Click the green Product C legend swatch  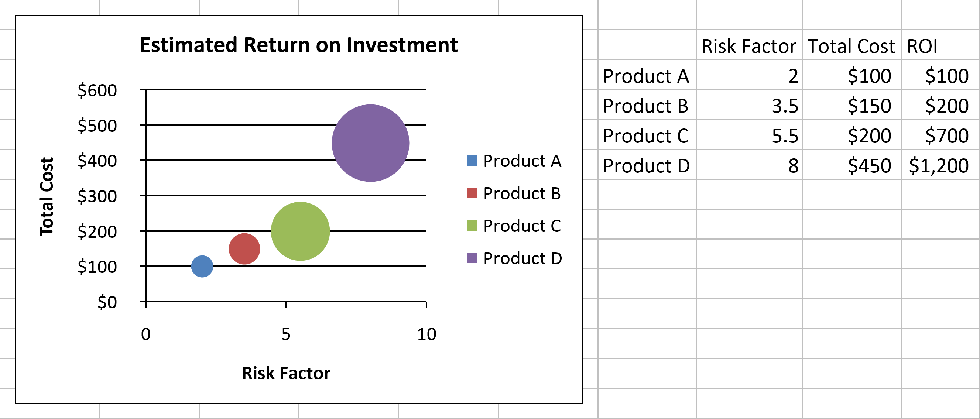tap(472, 226)
